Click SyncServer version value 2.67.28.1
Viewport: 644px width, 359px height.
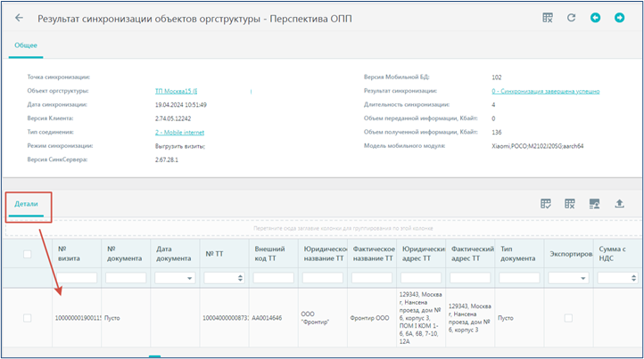167,160
